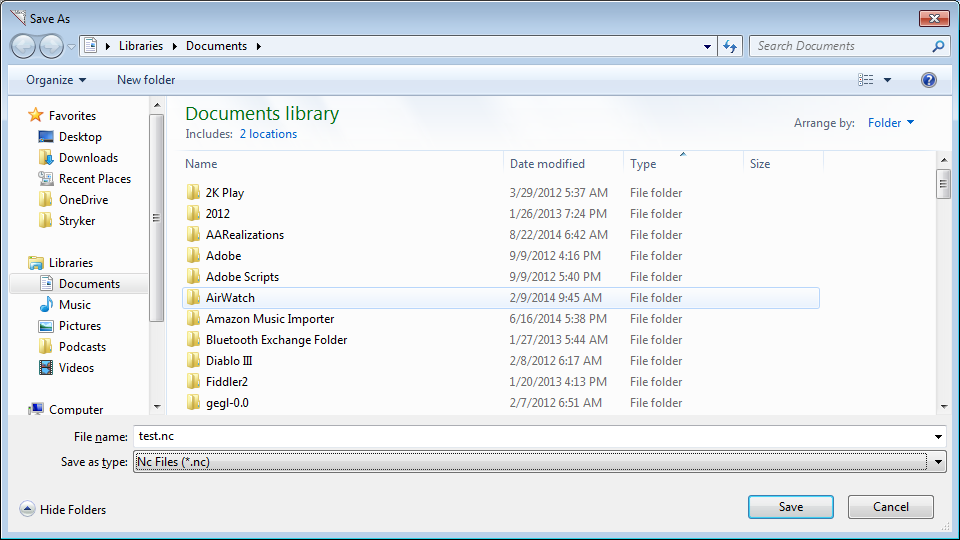Click the file list scrollbar down arrow
Viewport: 960px width, 540px height.
coord(943,407)
